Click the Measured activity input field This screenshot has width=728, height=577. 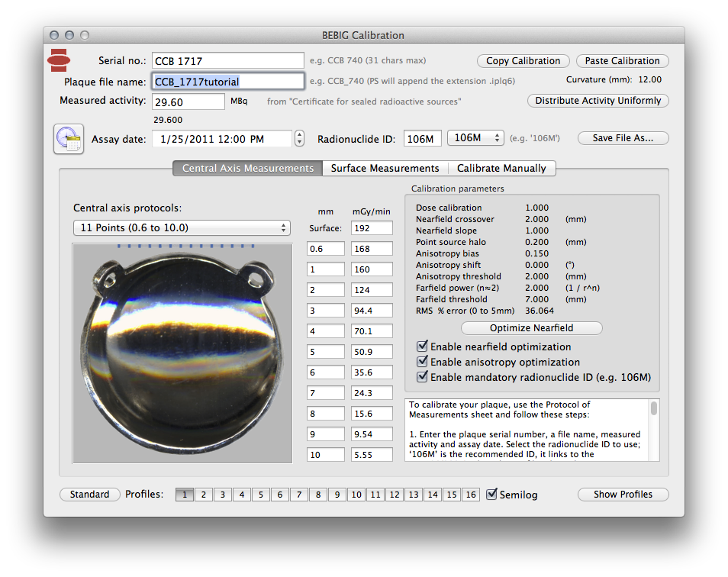188,102
